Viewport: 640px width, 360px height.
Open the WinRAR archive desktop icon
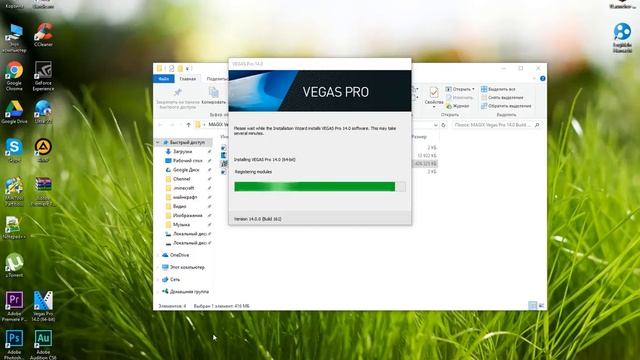click(43, 191)
